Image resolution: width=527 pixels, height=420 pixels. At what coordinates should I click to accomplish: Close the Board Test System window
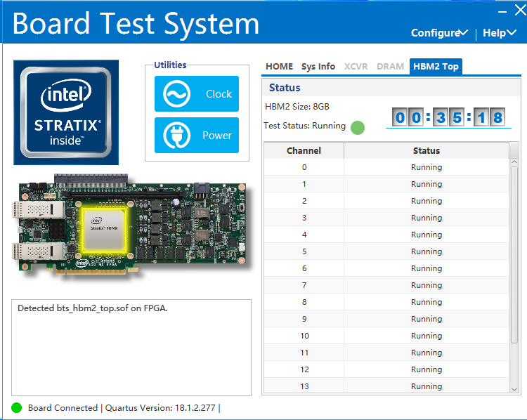click(520, 11)
